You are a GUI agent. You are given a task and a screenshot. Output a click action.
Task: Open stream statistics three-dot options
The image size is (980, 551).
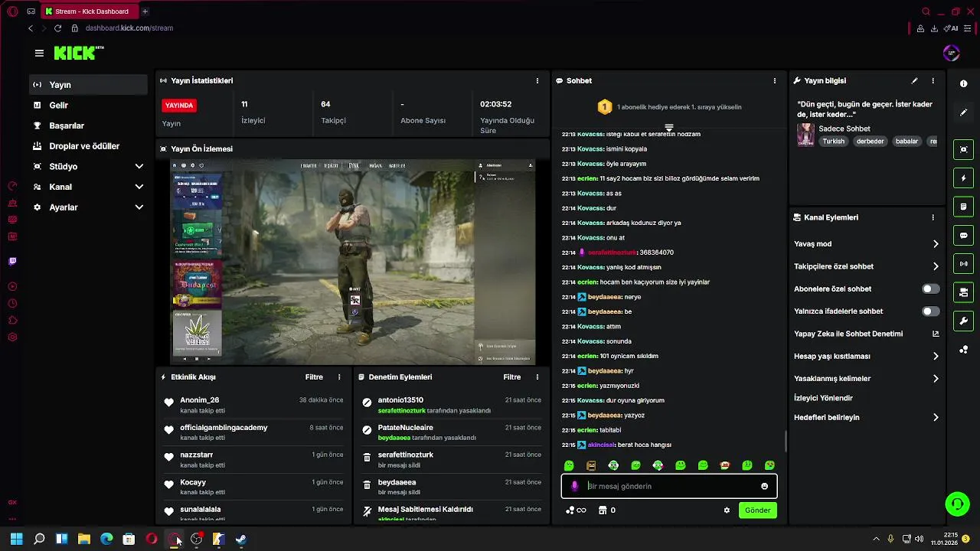click(x=537, y=80)
